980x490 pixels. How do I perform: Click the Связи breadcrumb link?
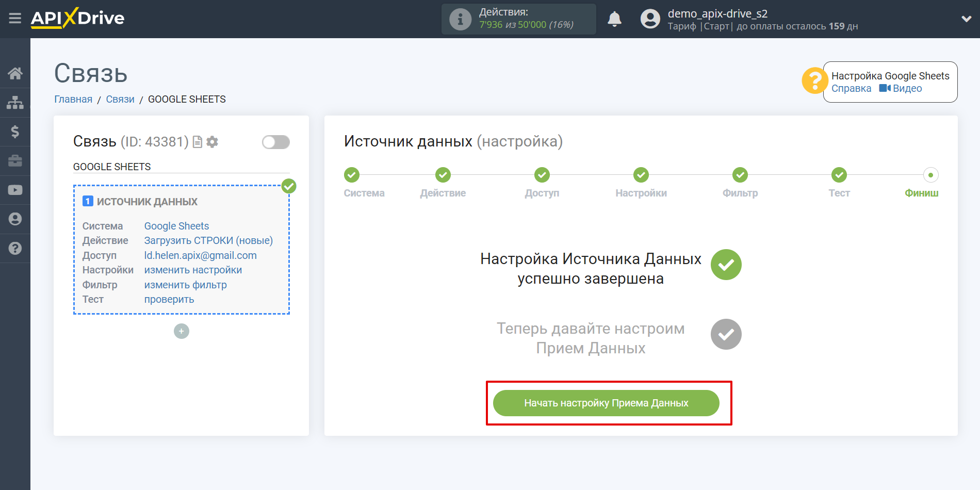pyautogui.click(x=120, y=100)
